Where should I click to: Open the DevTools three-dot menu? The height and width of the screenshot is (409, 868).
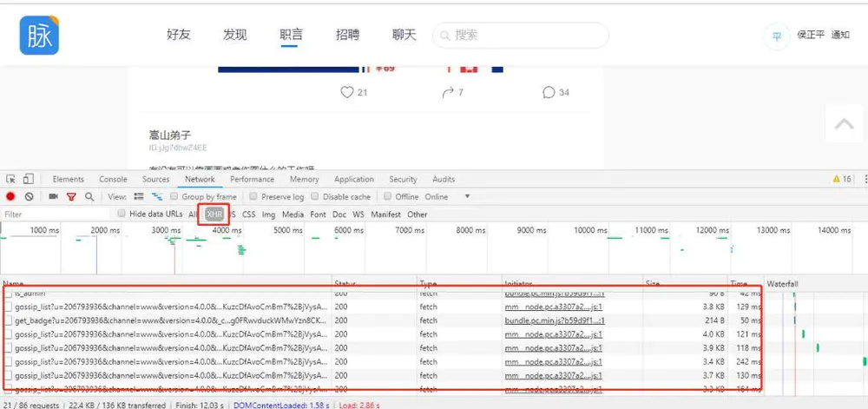[x=865, y=179]
